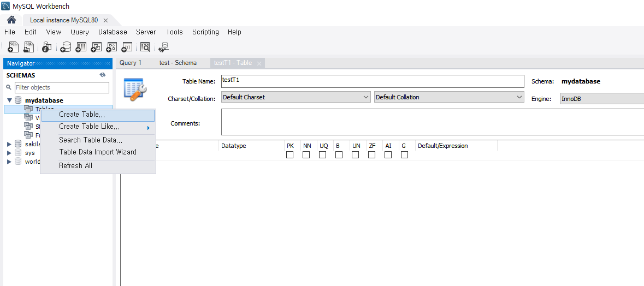Switch to the test - Schema tab
644x286 pixels.
tap(178, 63)
